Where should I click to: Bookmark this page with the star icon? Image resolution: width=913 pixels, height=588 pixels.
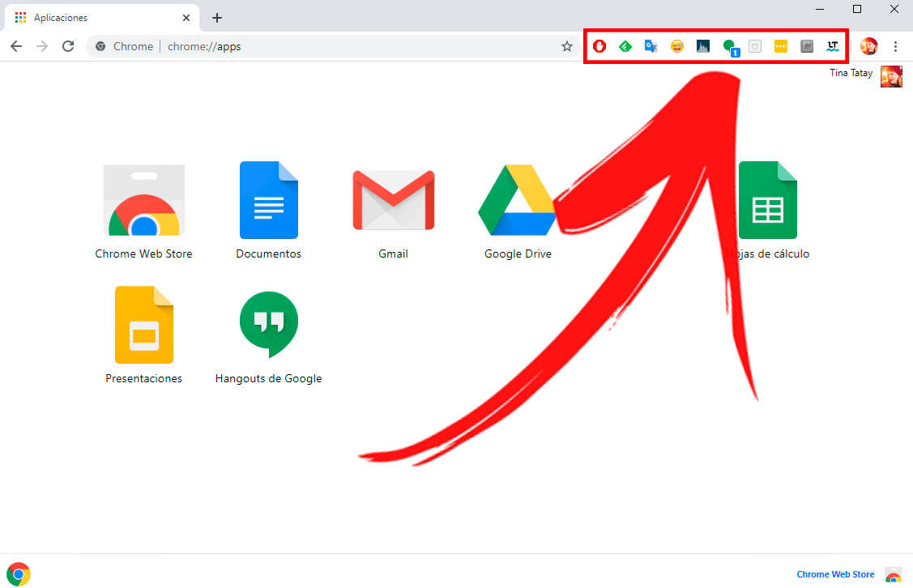click(x=567, y=46)
